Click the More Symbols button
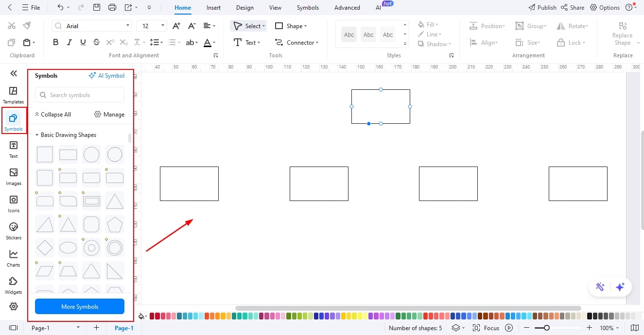The image size is (644, 335). coord(79,306)
